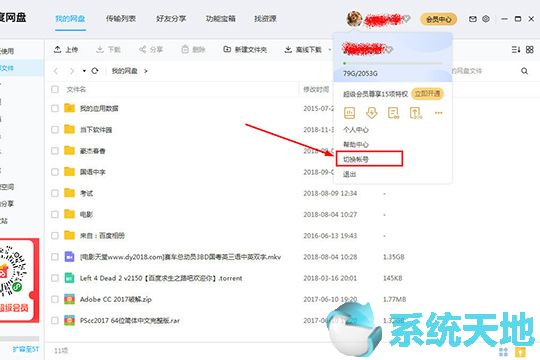540x360 pixels.
Task: Switch to grid thumbnail view
Action: (x=530, y=50)
